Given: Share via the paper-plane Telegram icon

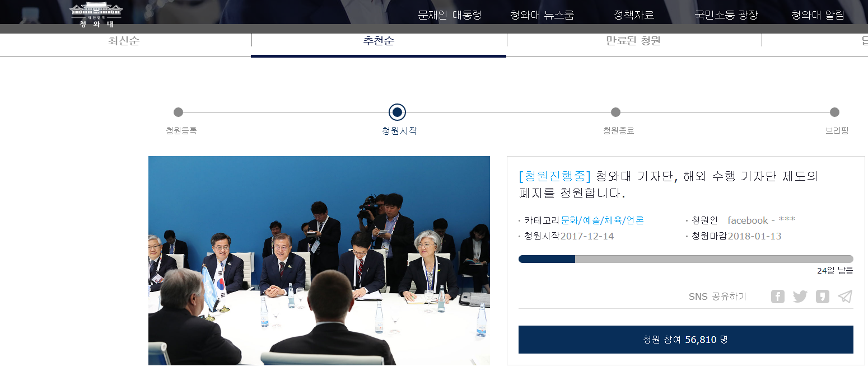Looking at the screenshot, I should tap(845, 297).
